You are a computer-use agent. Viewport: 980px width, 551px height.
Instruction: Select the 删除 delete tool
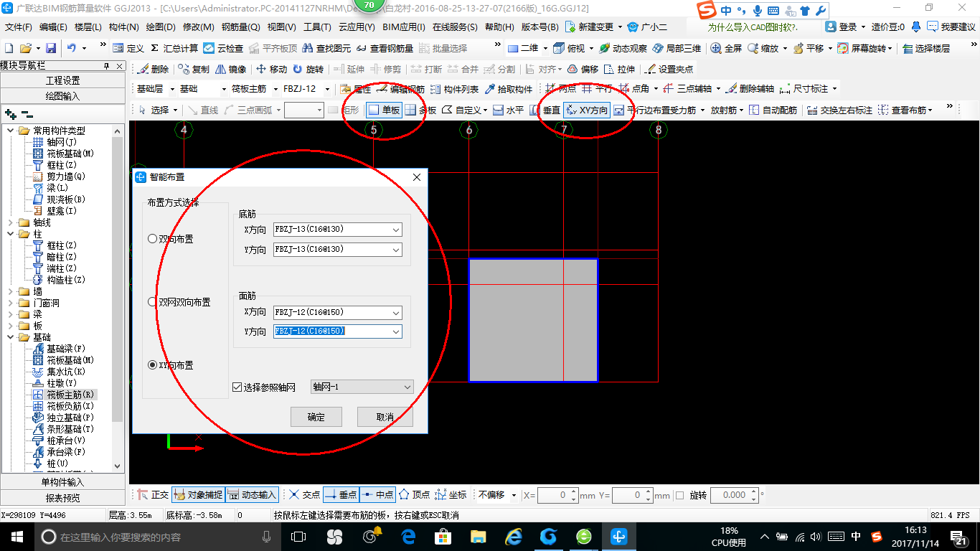pos(153,69)
